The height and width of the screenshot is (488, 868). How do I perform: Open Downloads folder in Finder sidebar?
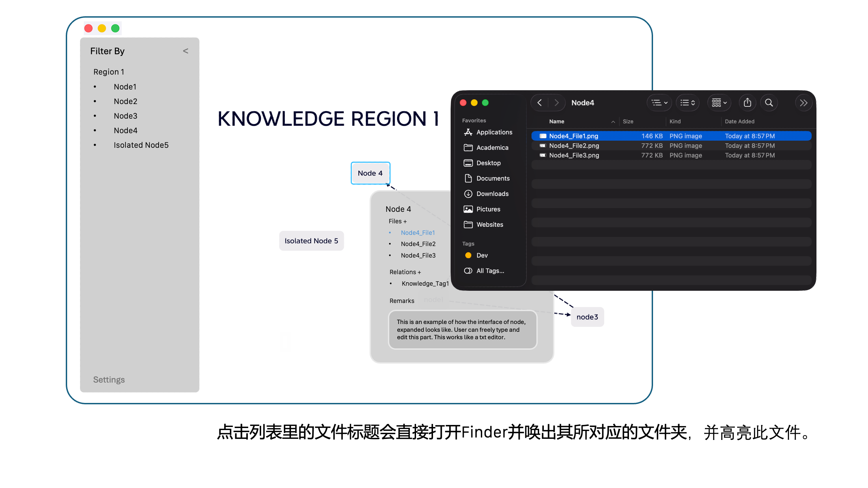tap(492, 194)
